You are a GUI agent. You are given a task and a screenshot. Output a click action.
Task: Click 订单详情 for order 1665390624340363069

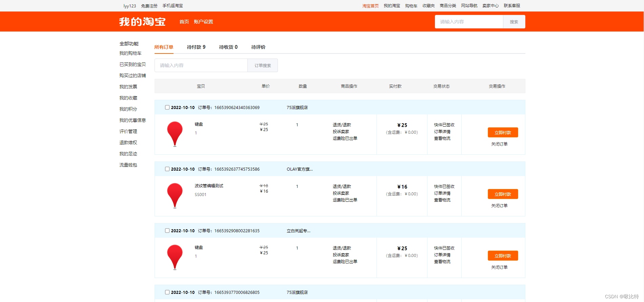[442, 132]
